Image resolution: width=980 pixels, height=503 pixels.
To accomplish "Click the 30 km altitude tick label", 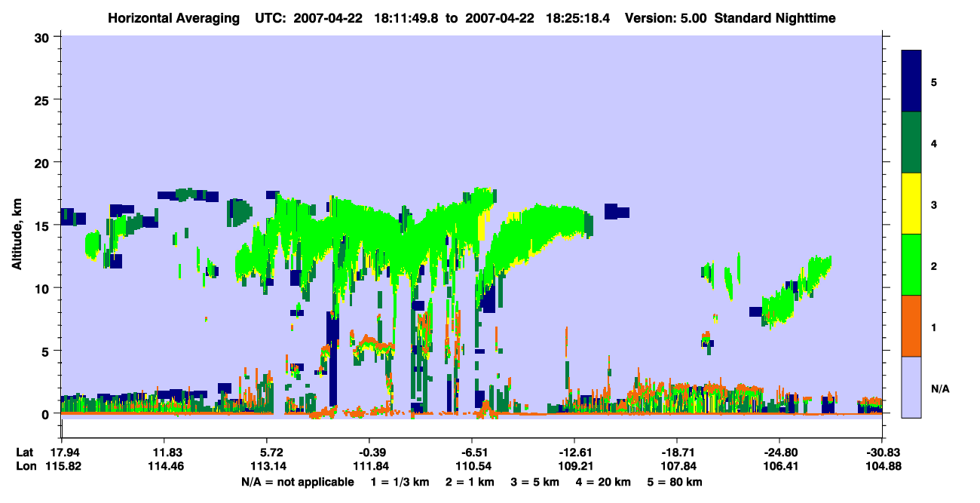I will coord(44,37).
